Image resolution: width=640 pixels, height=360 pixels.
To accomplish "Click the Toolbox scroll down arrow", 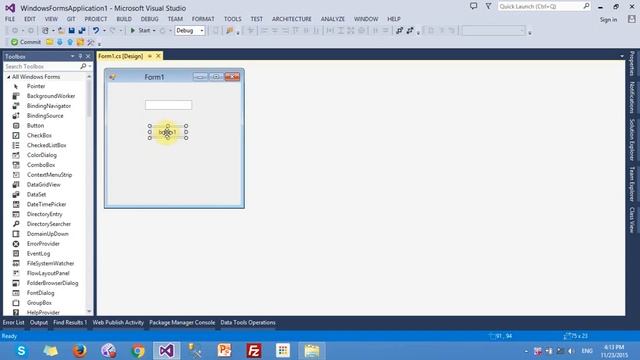I will tap(89, 311).
